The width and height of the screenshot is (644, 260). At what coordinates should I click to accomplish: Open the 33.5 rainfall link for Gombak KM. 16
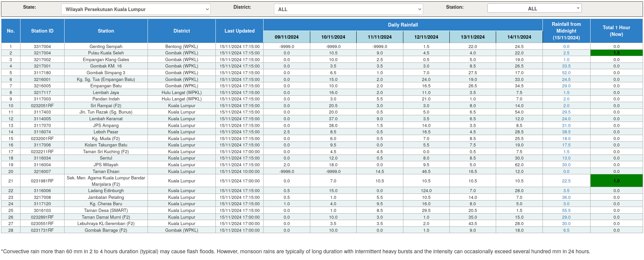[566, 66]
